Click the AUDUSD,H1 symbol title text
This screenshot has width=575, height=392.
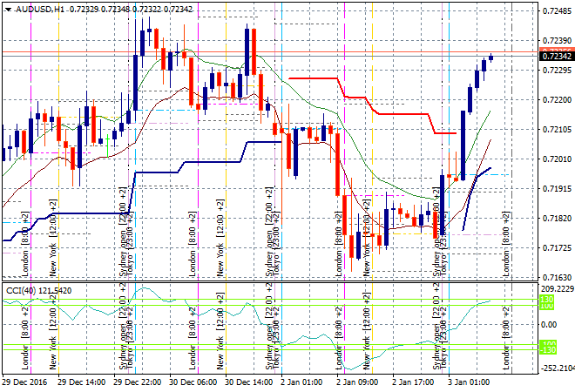pos(40,10)
